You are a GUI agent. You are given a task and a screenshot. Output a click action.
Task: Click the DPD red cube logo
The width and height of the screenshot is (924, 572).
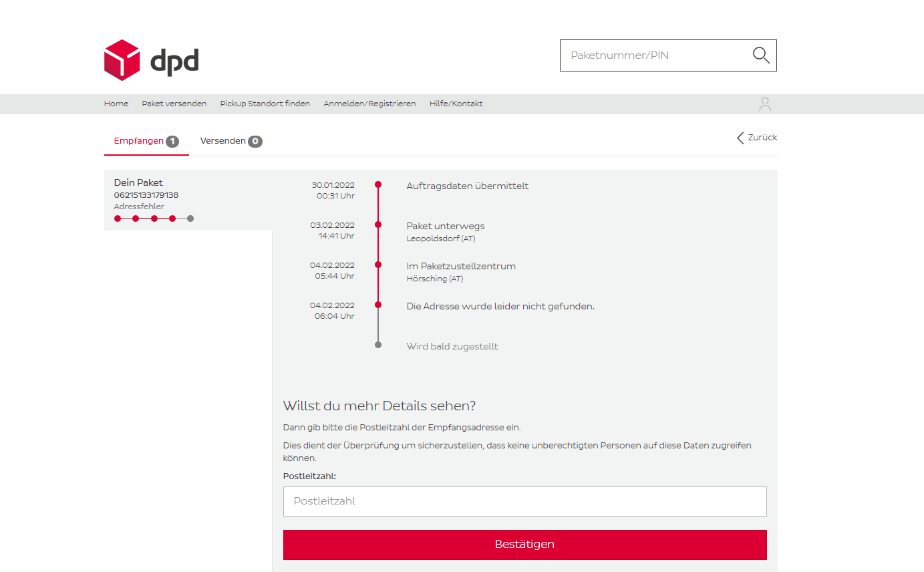[x=122, y=60]
